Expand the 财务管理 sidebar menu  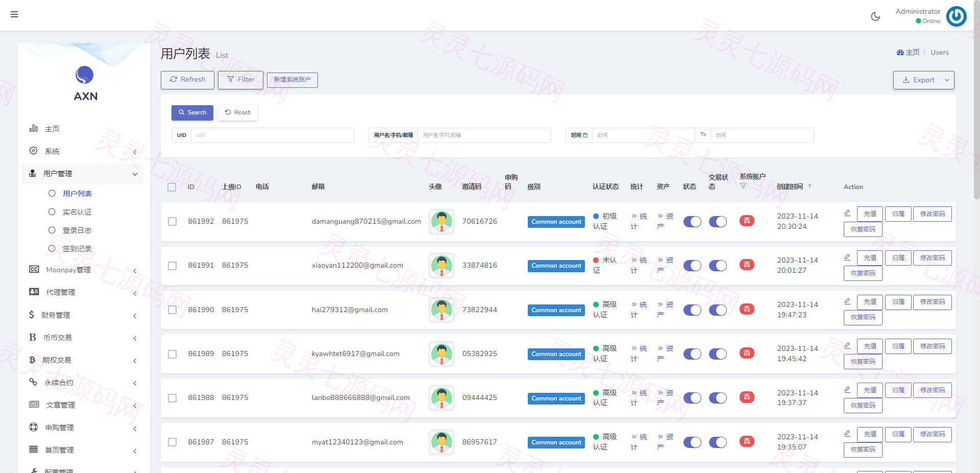pos(83,315)
